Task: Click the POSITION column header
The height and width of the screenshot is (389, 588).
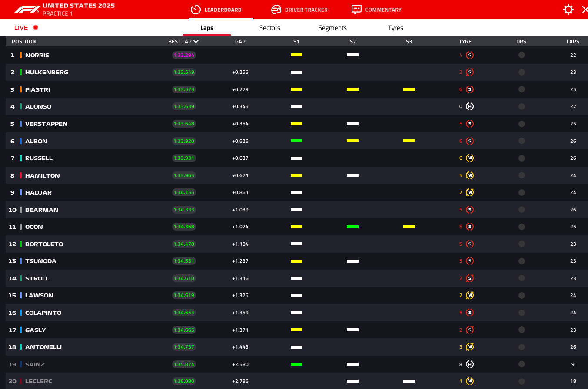Action: tap(24, 42)
